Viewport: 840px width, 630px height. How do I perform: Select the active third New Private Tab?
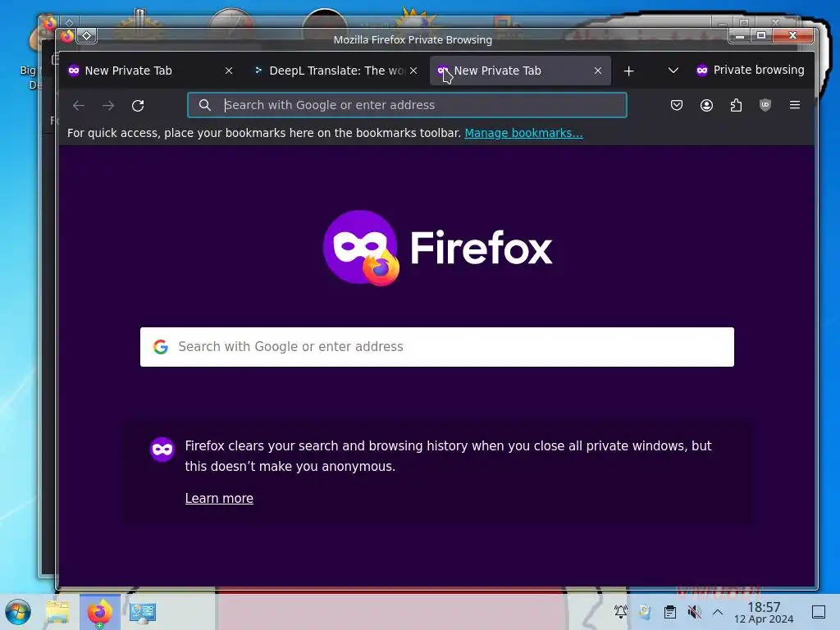pyautogui.click(x=519, y=71)
